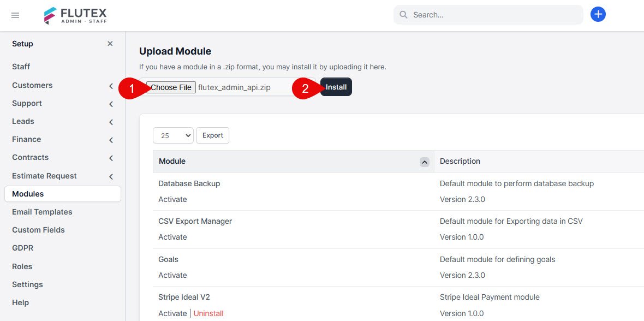Click the Flutex Admin Staff logo
The image size is (644, 321).
75,15
